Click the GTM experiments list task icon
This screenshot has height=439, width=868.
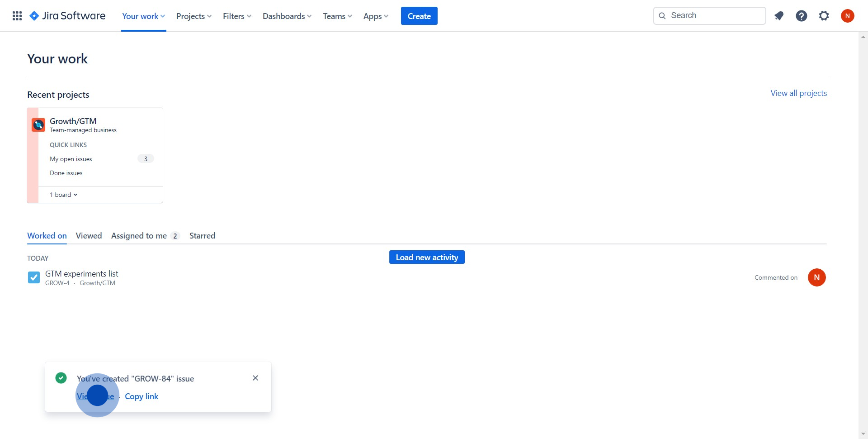[34, 277]
